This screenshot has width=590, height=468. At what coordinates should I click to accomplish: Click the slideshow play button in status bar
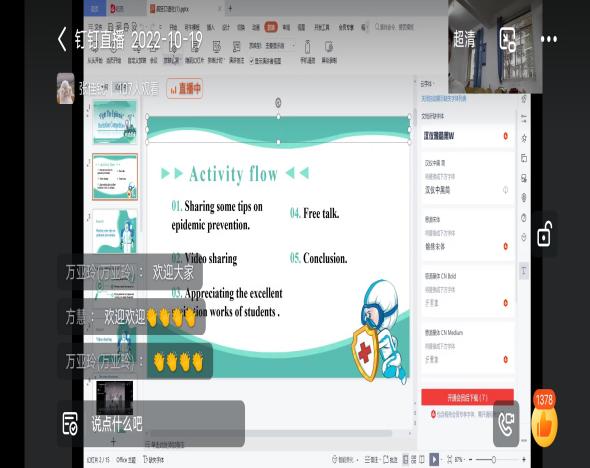coord(434,459)
